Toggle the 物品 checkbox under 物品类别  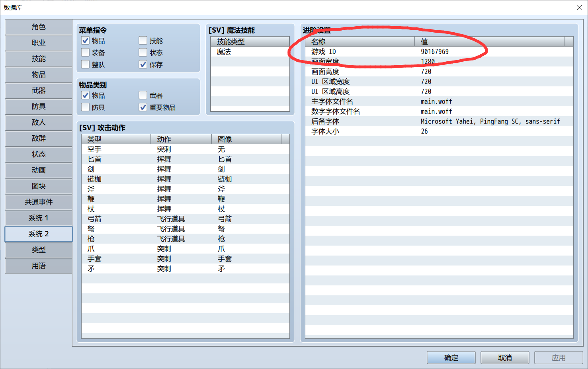coord(85,96)
